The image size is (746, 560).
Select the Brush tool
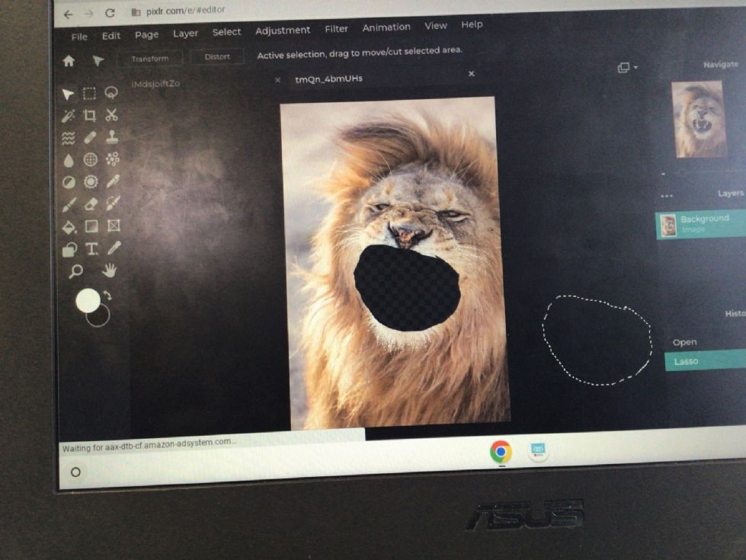pos(69,205)
